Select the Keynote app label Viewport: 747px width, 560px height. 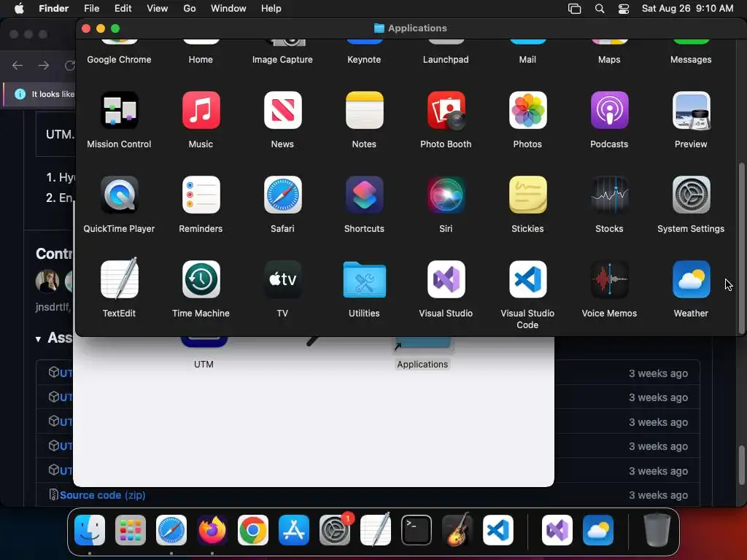tap(364, 60)
